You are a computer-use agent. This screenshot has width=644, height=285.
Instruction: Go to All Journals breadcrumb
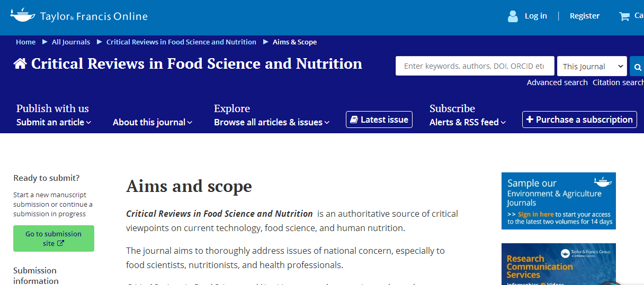(71, 42)
